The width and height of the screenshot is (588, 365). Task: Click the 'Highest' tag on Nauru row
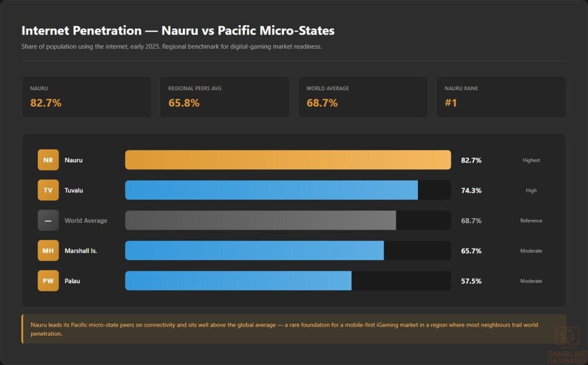coord(531,160)
